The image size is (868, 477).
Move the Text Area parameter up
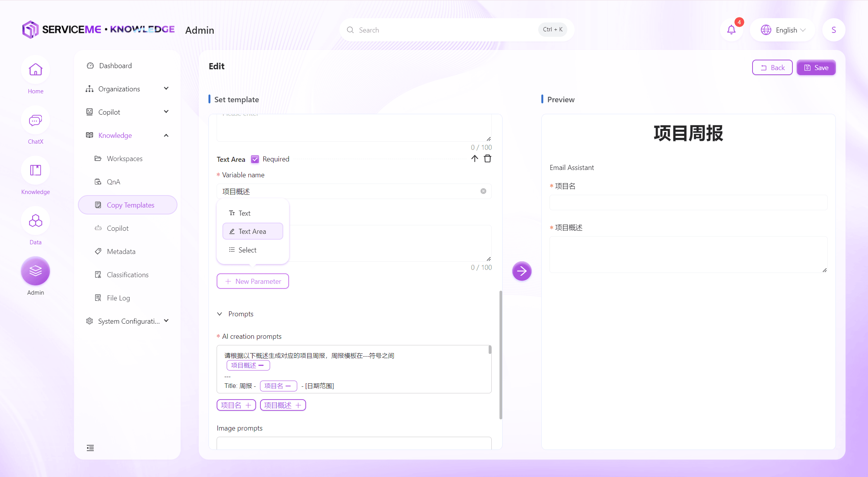[x=475, y=159]
